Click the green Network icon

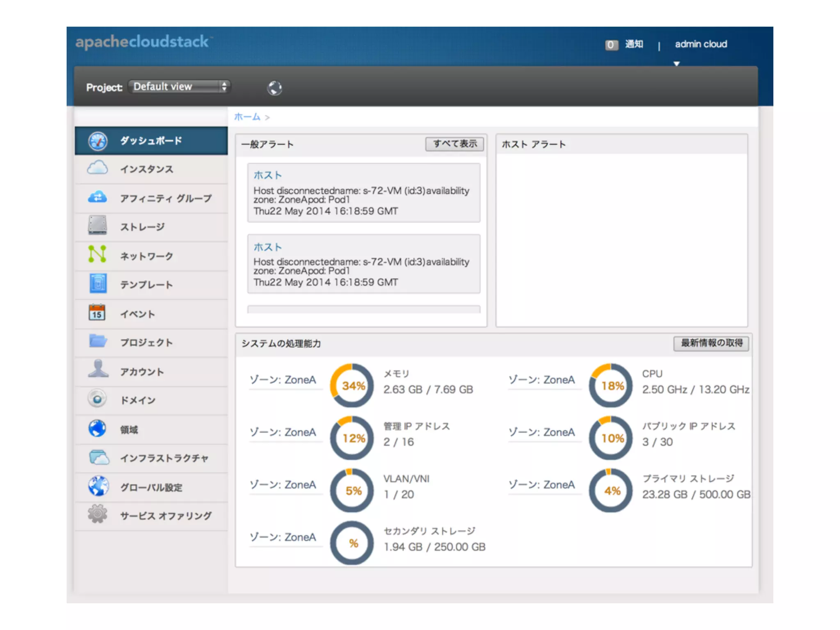point(98,254)
